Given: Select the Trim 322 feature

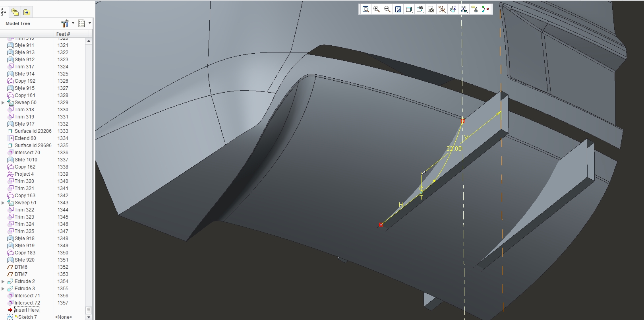Looking at the screenshot, I should pos(24,210).
